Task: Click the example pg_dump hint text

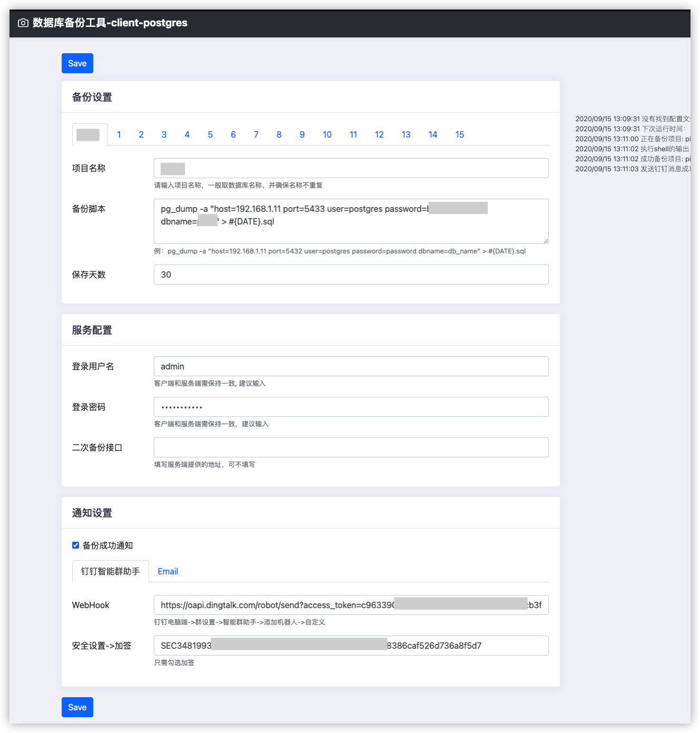Action: coord(340,251)
